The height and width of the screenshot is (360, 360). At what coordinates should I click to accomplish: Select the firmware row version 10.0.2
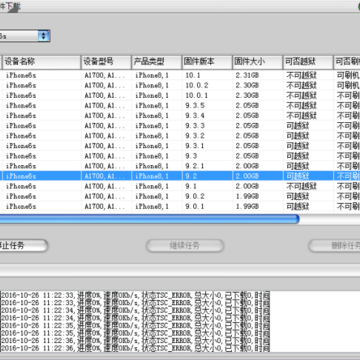pyautogui.click(x=180, y=85)
